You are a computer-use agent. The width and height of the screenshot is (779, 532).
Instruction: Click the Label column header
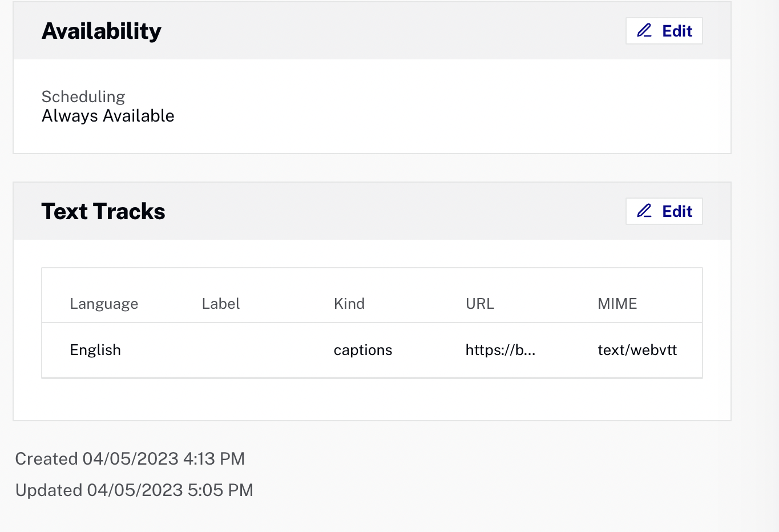221,304
